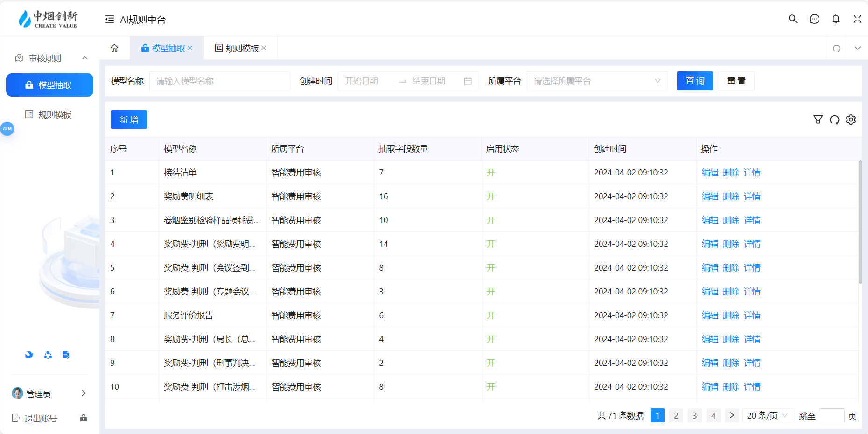Open the tab options chevron dropdown
This screenshot has width=868, height=434.
[858, 48]
